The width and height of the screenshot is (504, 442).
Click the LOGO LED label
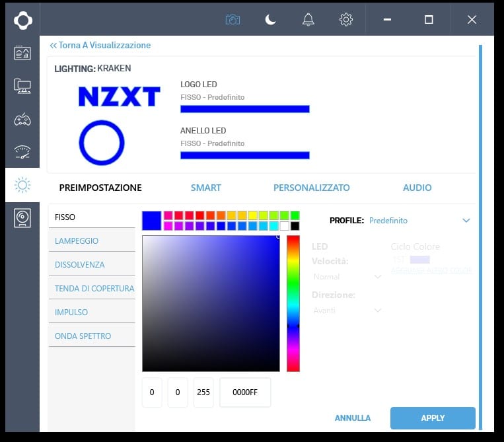(199, 85)
